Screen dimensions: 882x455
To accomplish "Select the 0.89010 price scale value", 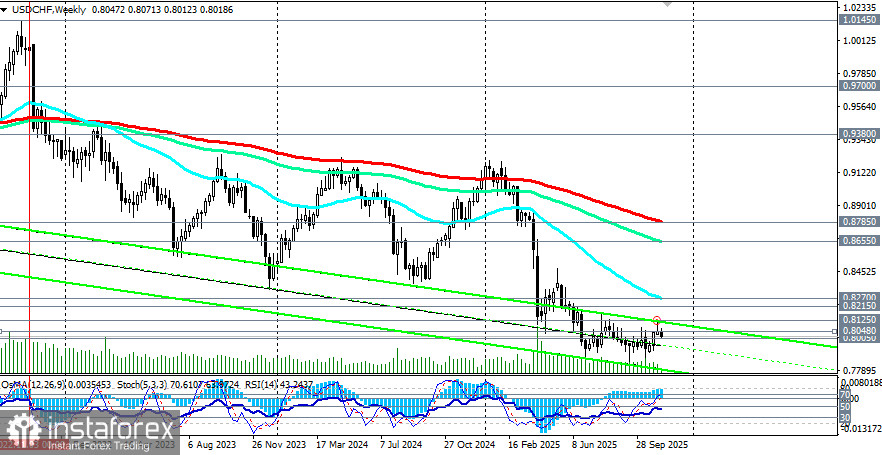I will tap(861, 206).
